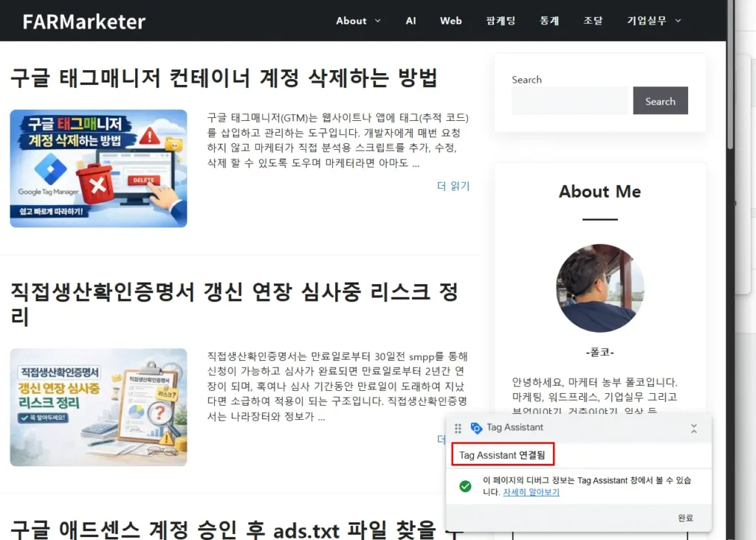The image size is (756, 540).
Task: Go to the 팜케팅 menu section
Action: 501,21
